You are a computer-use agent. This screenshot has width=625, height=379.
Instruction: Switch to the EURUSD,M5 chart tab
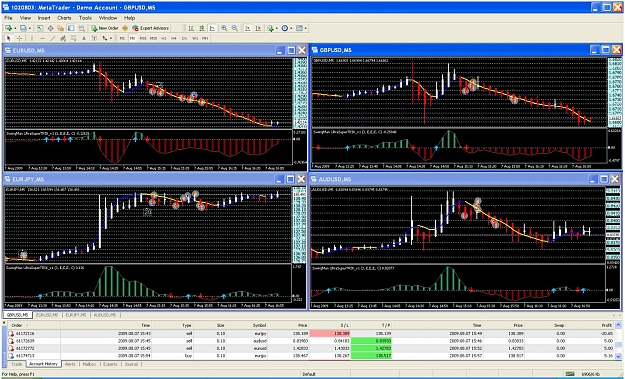click(x=47, y=315)
